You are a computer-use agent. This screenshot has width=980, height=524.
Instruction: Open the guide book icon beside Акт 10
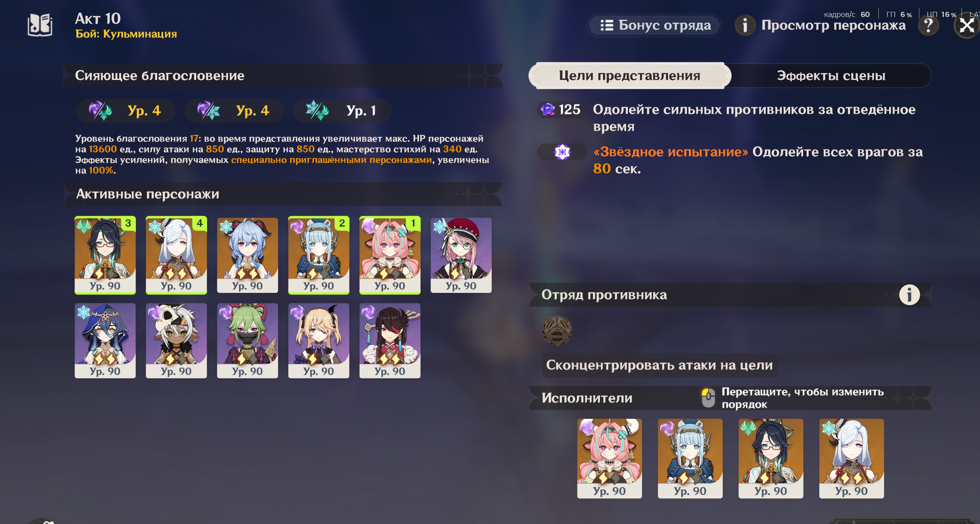coord(39,25)
